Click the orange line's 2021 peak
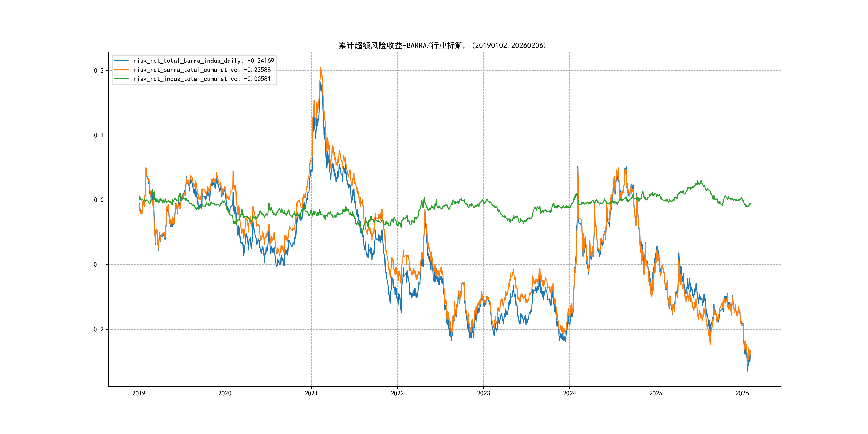This screenshot has width=868, height=434. click(320, 68)
